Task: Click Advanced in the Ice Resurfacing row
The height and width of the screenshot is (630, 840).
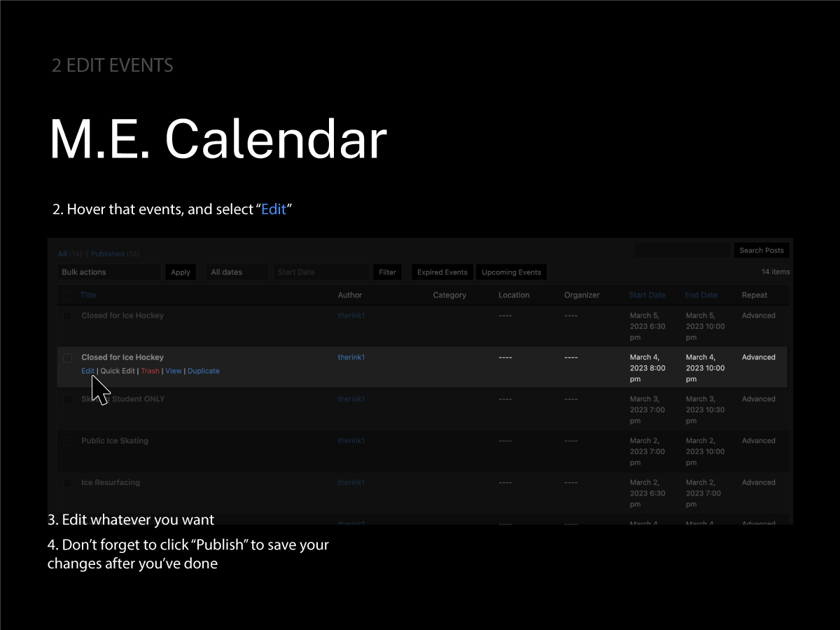Action: pyautogui.click(x=759, y=482)
